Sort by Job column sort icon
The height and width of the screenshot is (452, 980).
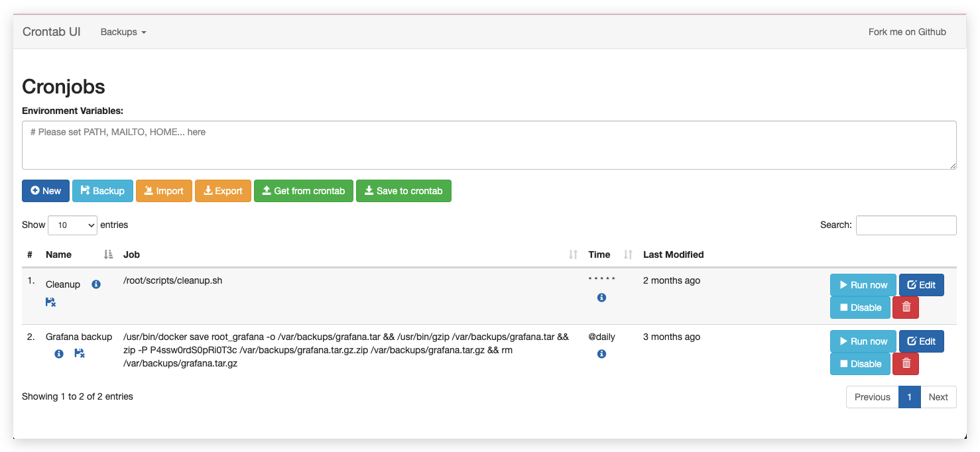(573, 254)
